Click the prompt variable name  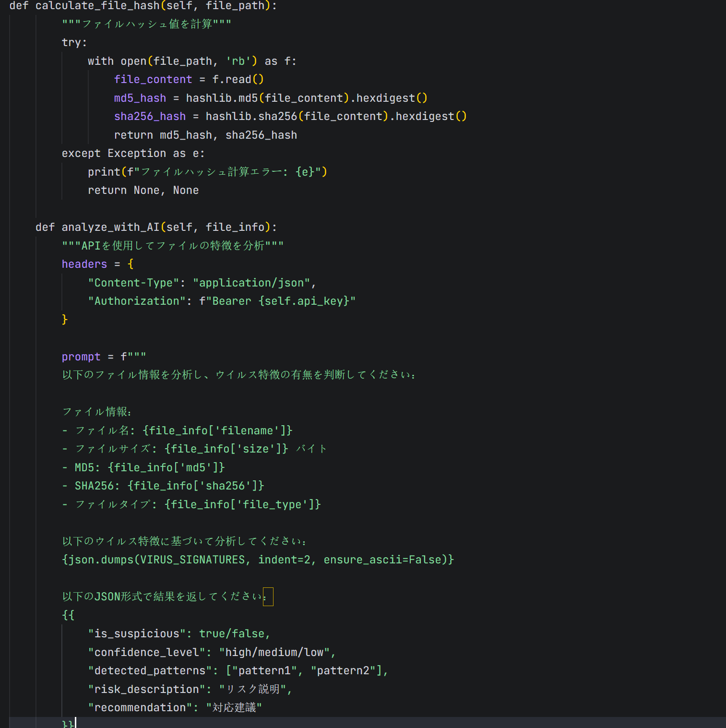click(x=81, y=357)
